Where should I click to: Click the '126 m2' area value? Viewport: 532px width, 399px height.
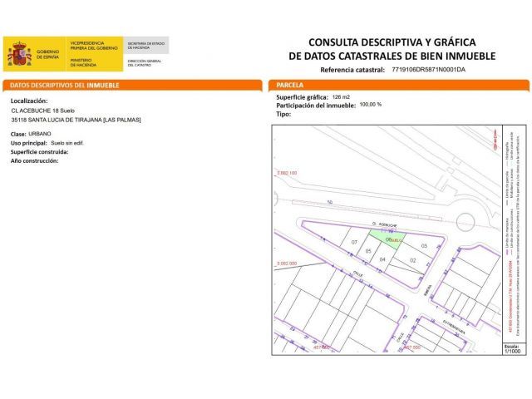point(341,97)
